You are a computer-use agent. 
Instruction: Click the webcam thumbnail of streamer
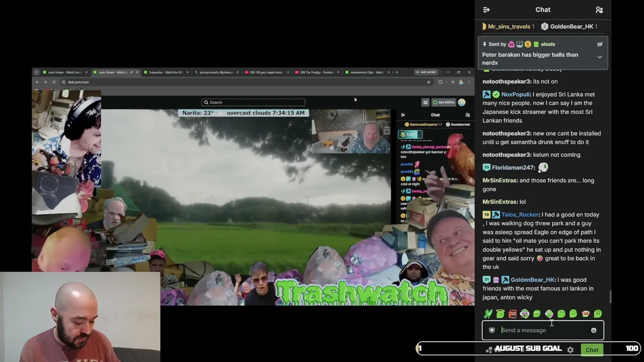click(x=80, y=317)
